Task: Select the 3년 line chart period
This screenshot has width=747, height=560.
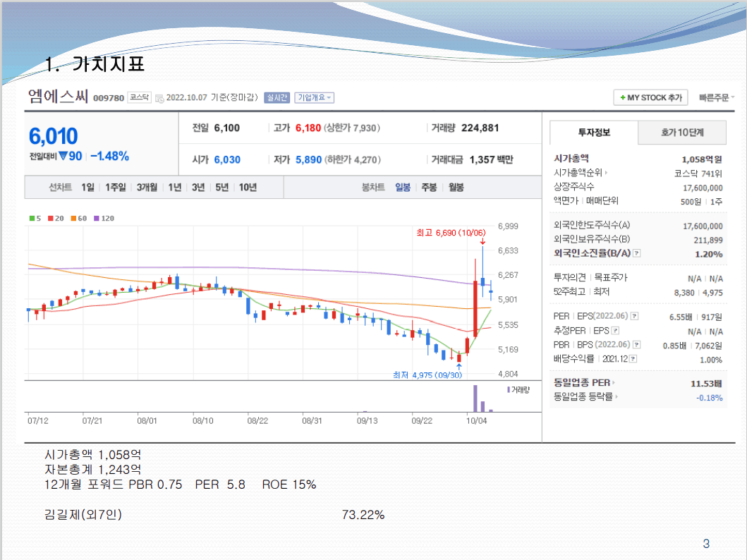Action: point(198,188)
